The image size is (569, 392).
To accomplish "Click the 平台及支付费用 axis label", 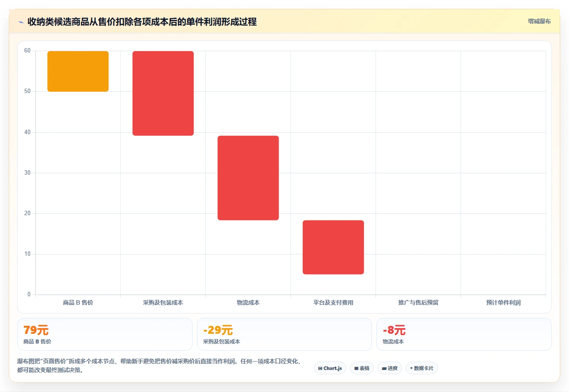I will click(333, 303).
